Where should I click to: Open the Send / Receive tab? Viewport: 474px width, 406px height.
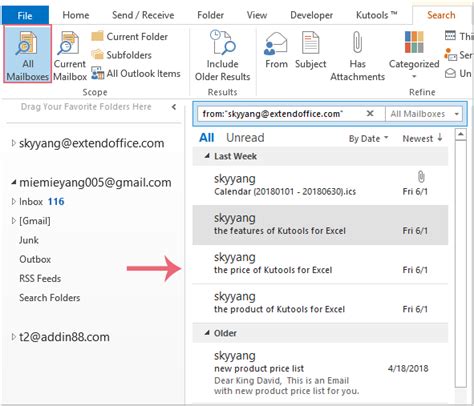click(x=143, y=15)
